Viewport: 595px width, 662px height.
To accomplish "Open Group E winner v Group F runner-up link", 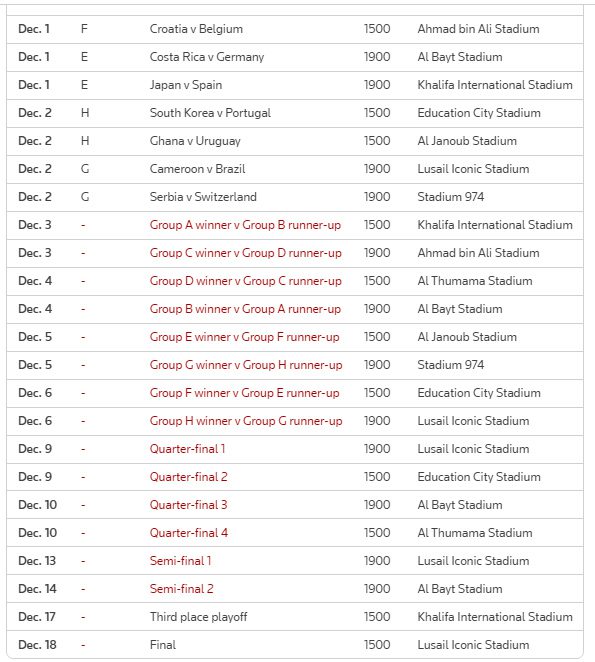I will click(245, 337).
